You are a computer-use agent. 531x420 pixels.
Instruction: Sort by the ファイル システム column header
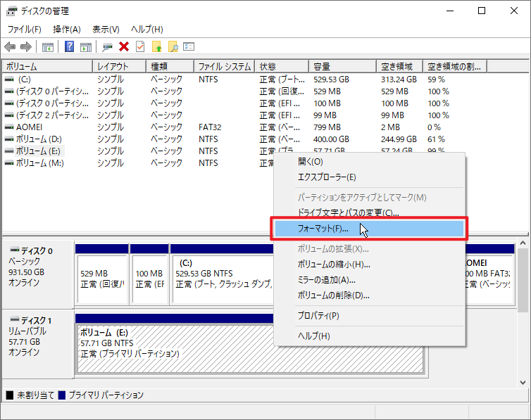click(x=224, y=67)
